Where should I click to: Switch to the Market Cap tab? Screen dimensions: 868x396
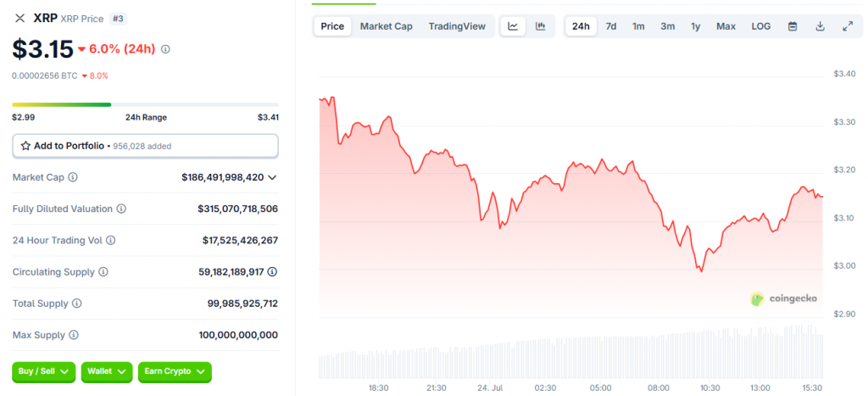386,26
